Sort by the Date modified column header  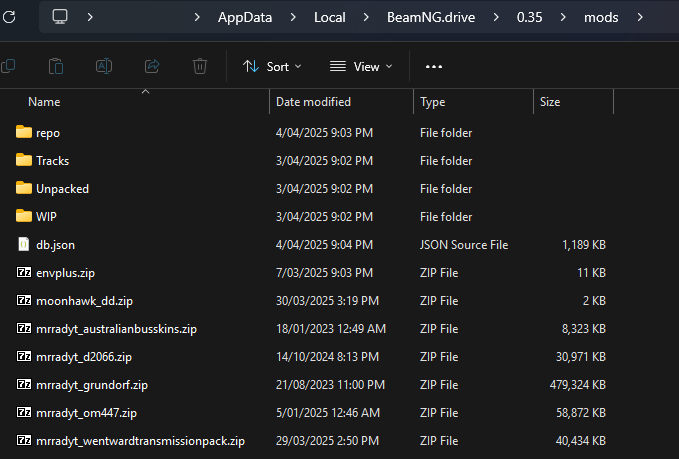(313, 102)
